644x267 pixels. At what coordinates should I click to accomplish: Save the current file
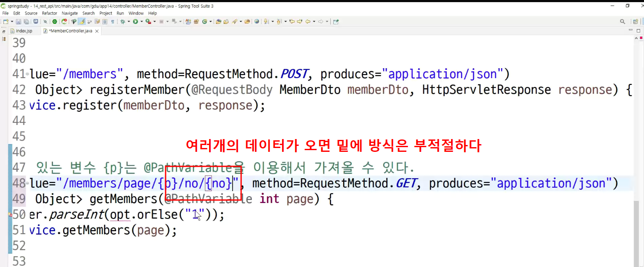click(x=18, y=21)
